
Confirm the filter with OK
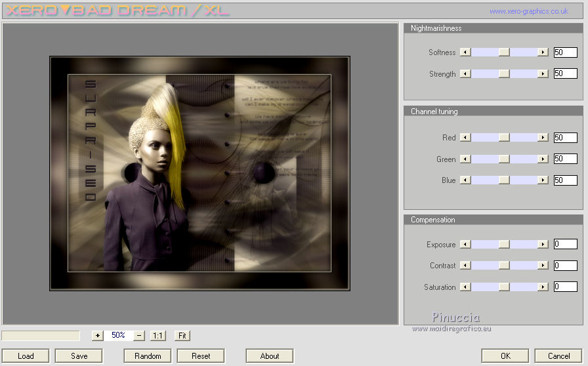point(505,356)
